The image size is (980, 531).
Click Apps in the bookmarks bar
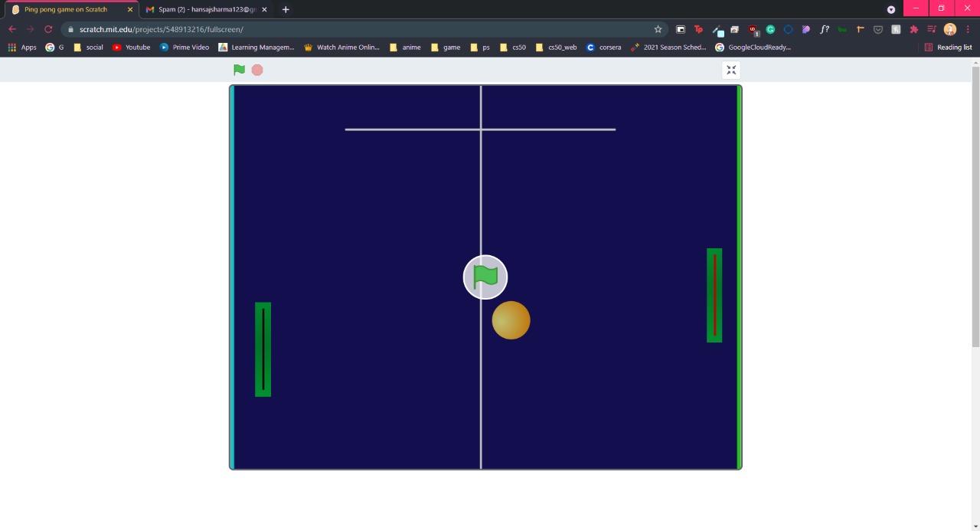pos(23,47)
